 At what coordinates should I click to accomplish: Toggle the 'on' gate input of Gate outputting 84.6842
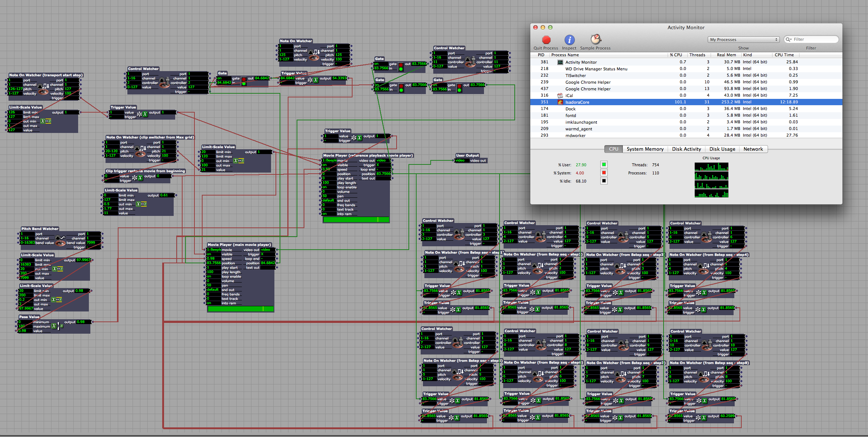pyautogui.click(x=224, y=78)
